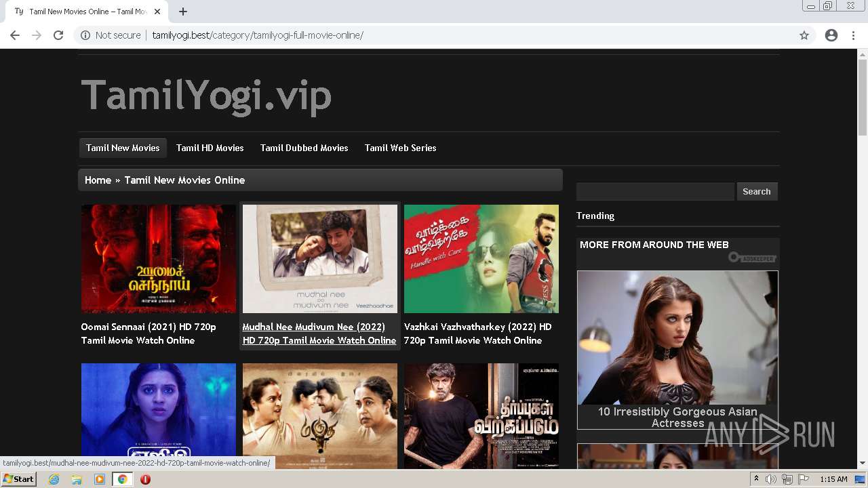Click Chrome icon in taskbar
The image size is (868, 488).
coord(123,479)
